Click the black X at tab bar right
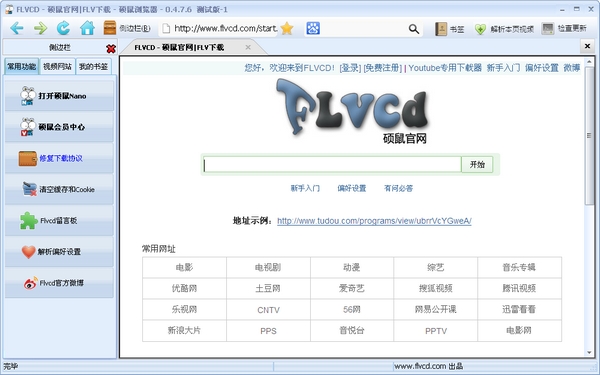600x375 pixels. [x=587, y=46]
